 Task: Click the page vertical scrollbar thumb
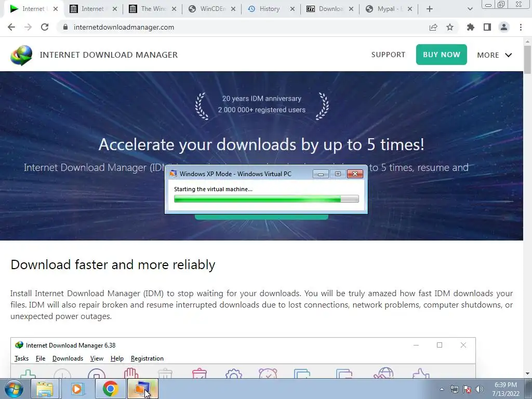click(527, 59)
